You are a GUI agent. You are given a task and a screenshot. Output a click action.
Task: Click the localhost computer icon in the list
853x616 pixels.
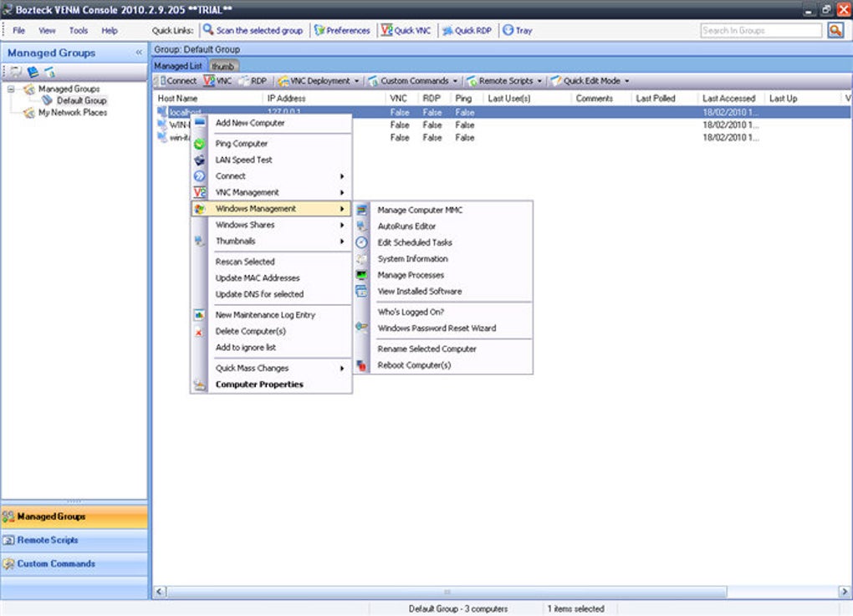point(162,112)
